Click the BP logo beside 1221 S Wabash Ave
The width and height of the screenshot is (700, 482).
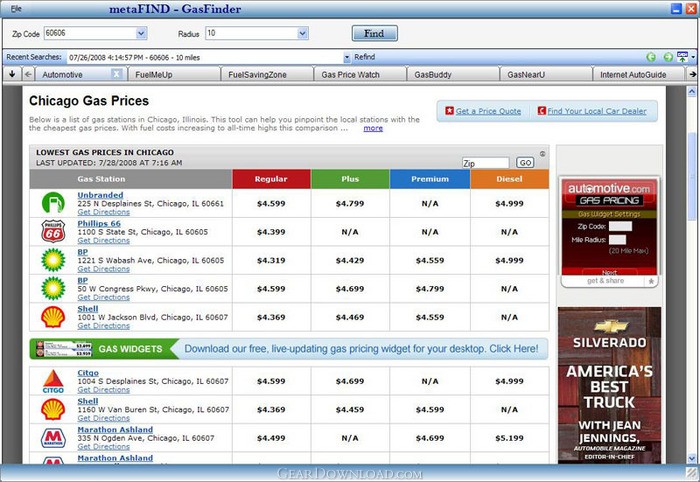coord(53,260)
